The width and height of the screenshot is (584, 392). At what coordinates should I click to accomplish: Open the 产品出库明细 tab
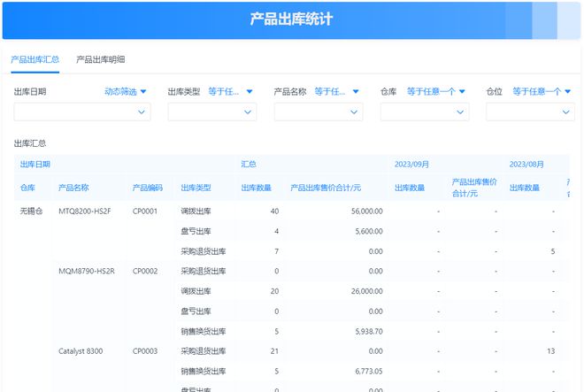click(x=101, y=59)
